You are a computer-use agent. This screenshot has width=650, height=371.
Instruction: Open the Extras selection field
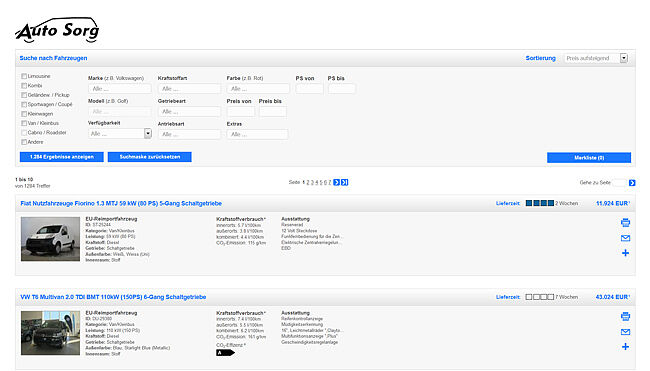pyautogui.click(x=257, y=134)
